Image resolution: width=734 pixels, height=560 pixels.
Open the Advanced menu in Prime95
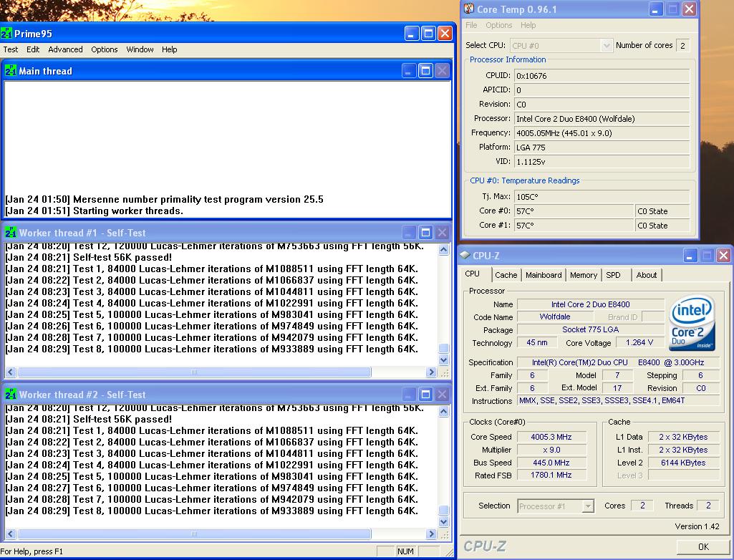[65, 49]
